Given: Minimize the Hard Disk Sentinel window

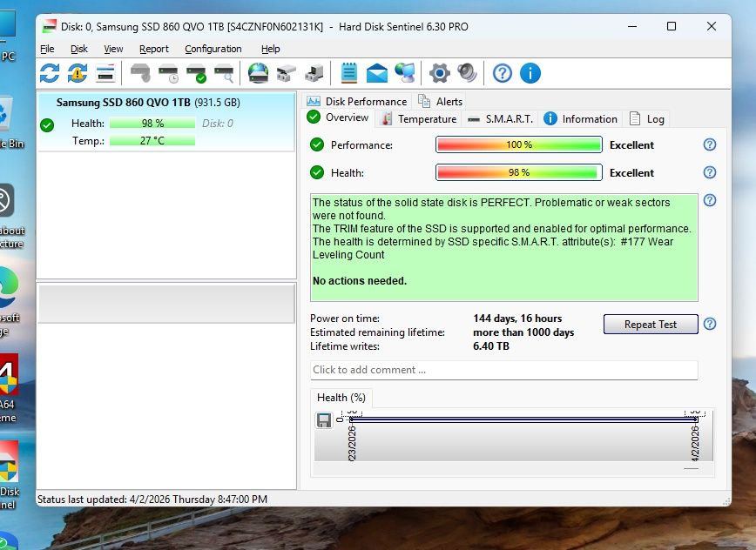Looking at the screenshot, I should [x=632, y=26].
